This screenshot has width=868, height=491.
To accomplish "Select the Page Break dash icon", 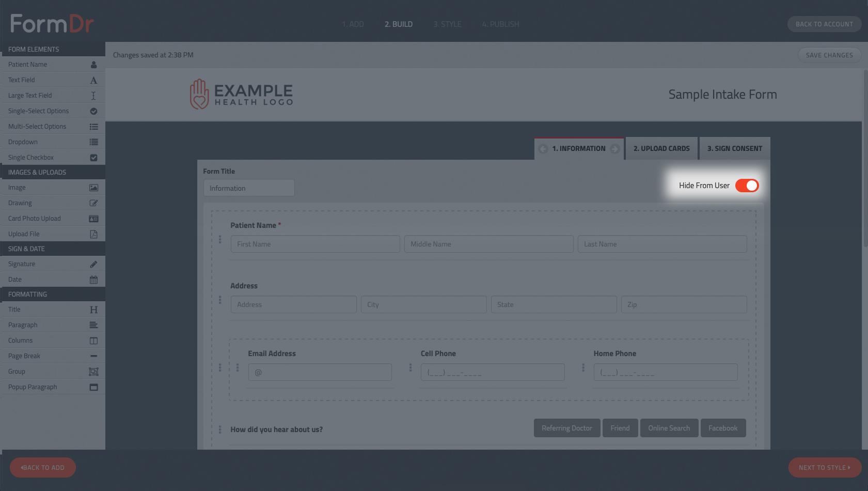I will point(93,356).
